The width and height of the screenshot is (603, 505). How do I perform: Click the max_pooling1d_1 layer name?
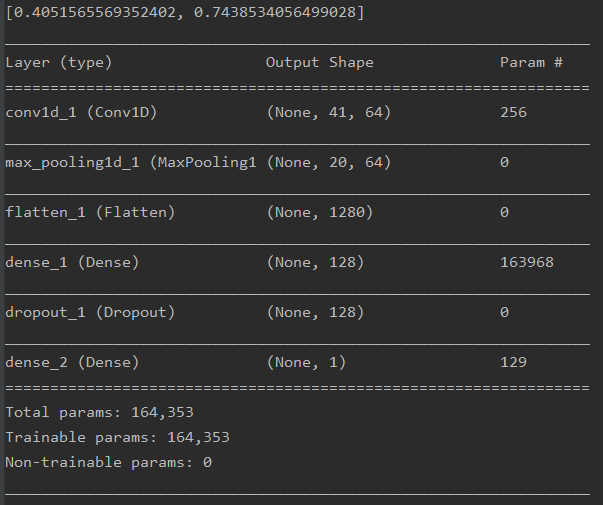click(131, 163)
